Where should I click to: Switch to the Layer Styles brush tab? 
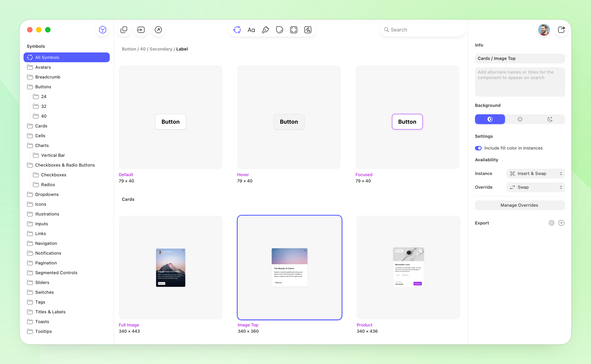click(x=265, y=30)
